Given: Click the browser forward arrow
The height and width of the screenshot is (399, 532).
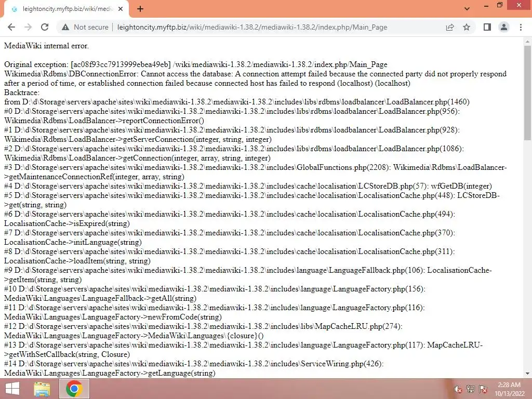Looking at the screenshot, I should point(28,27).
